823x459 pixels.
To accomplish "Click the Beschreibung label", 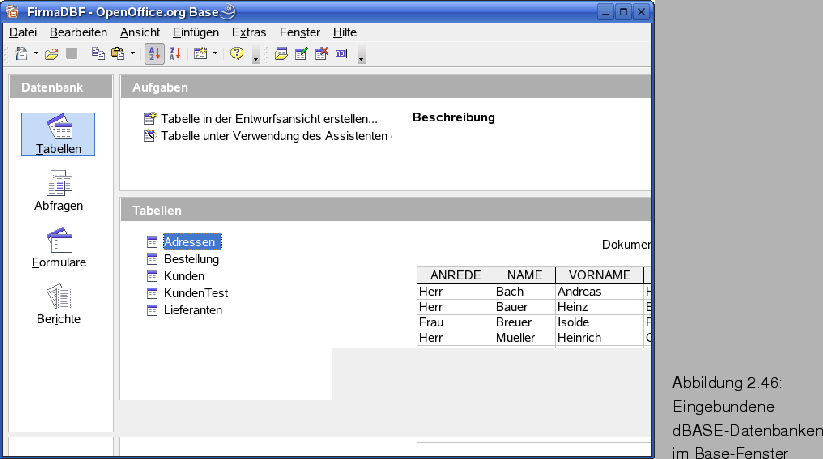I will (453, 118).
